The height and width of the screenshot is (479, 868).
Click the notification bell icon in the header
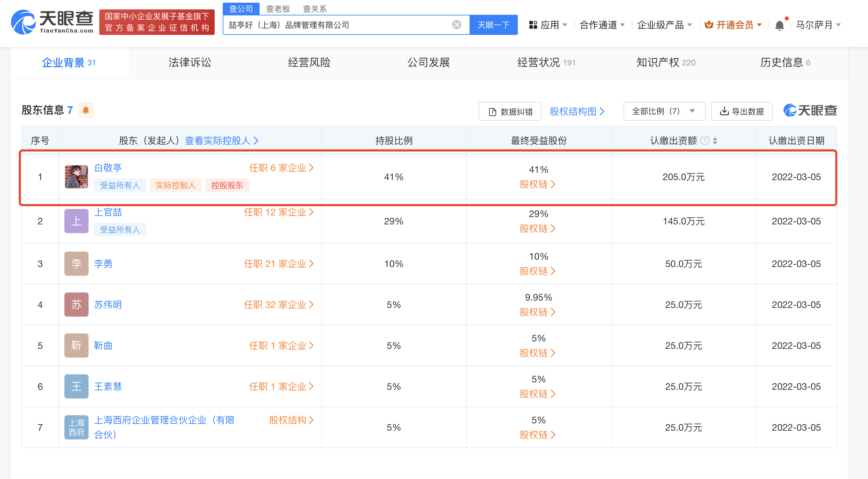pos(779,25)
